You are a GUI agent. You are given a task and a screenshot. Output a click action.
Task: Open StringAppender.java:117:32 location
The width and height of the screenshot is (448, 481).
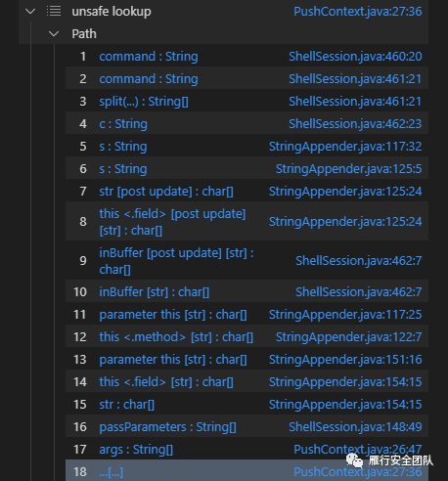345,147
